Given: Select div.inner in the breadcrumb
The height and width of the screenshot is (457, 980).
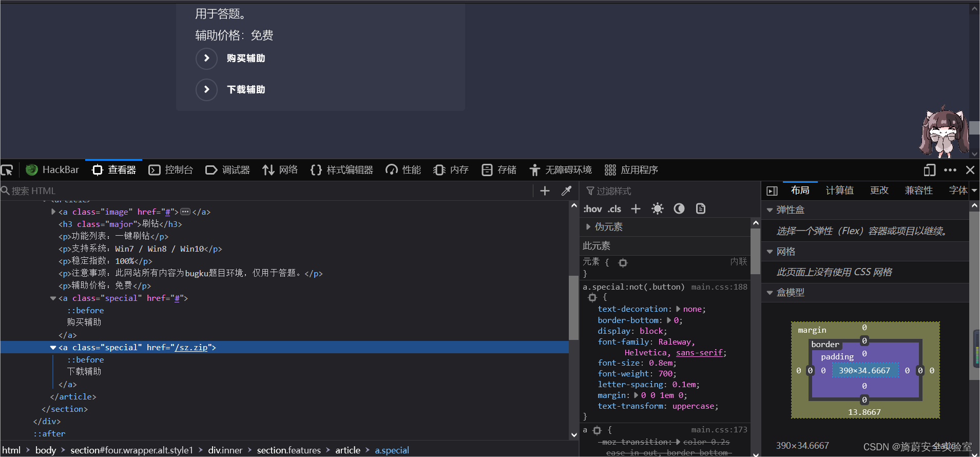Looking at the screenshot, I should click(x=225, y=450).
